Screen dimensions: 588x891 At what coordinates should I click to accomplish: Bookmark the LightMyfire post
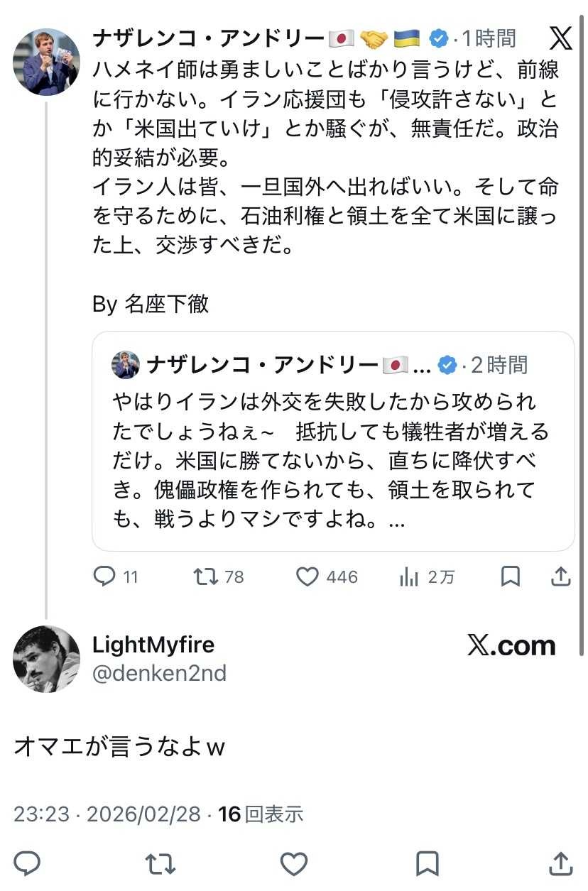pyautogui.click(x=427, y=863)
